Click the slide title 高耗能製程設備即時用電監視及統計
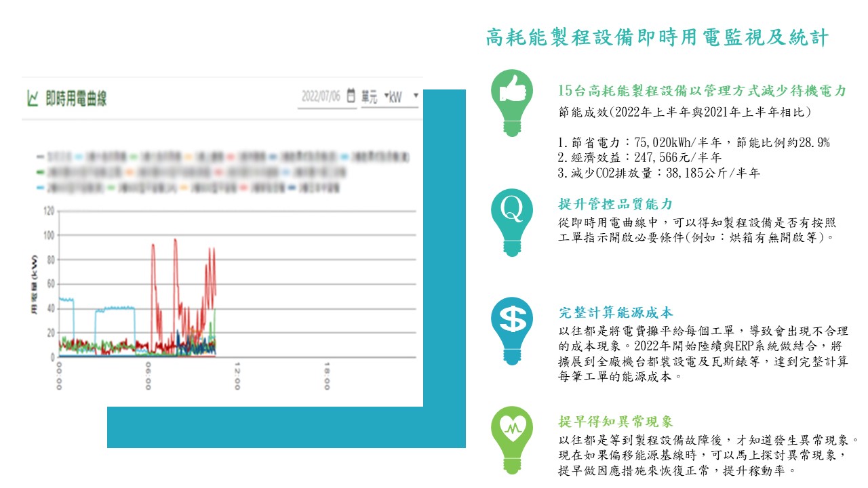The width and height of the screenshot is (868, 488). tap(657, 37)
